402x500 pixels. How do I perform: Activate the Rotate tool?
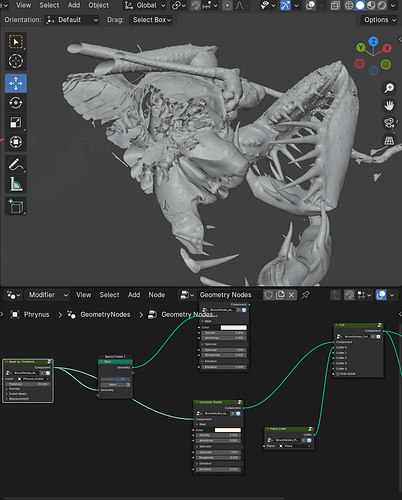pyautogui.click(x=16, y=103)
